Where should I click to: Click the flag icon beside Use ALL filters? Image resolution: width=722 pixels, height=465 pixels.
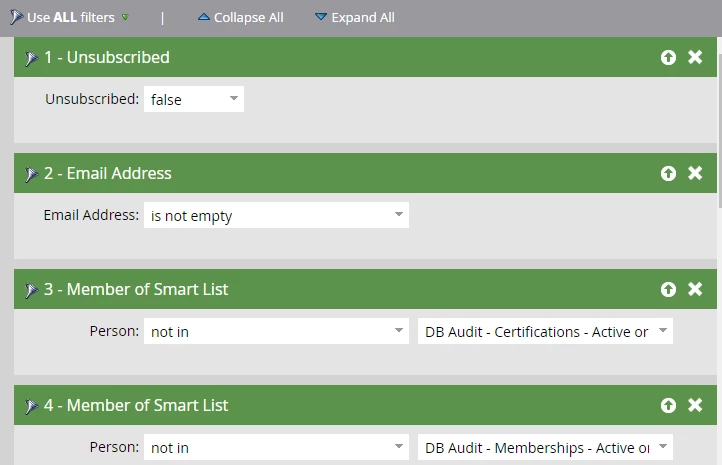[16, 17]
